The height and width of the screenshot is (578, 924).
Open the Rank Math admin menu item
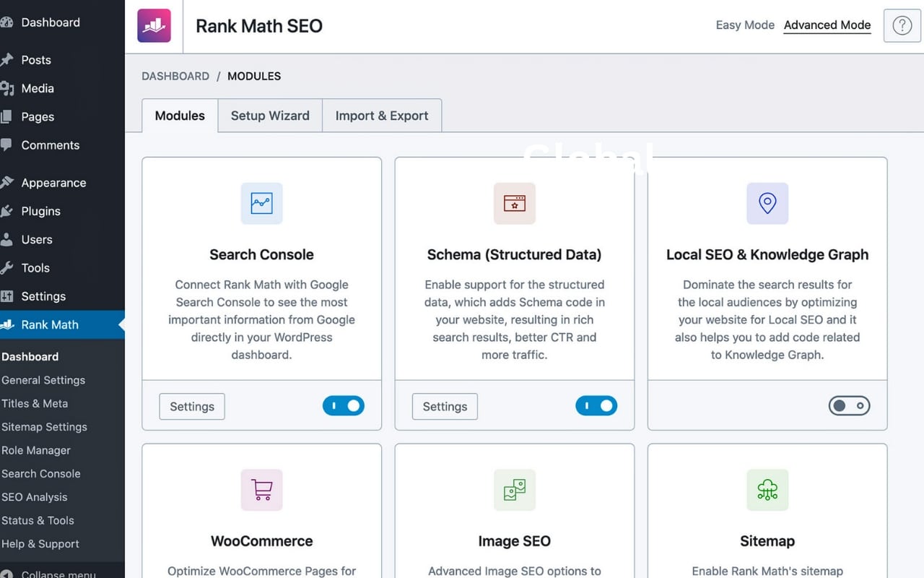(x=62, y=324)
